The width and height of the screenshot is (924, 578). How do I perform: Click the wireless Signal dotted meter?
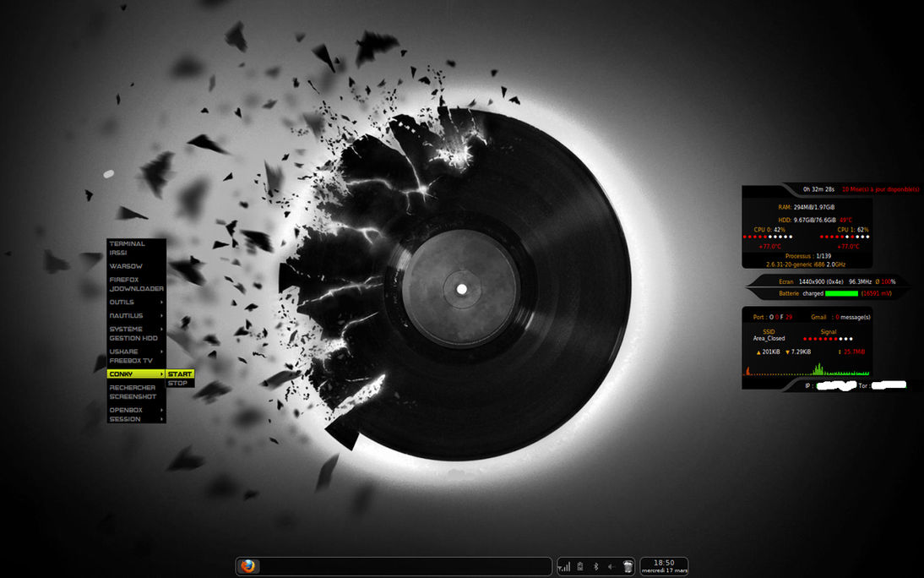coord(828,339)
